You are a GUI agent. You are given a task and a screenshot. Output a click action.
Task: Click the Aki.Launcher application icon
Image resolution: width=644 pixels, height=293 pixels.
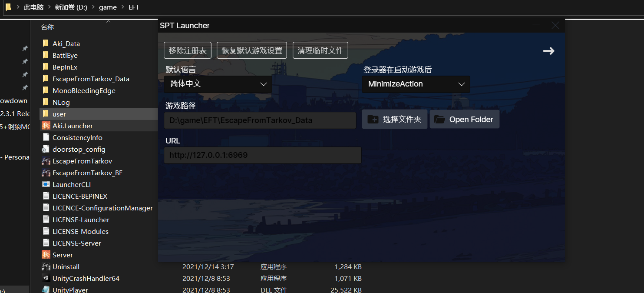(x=46, y=126)
